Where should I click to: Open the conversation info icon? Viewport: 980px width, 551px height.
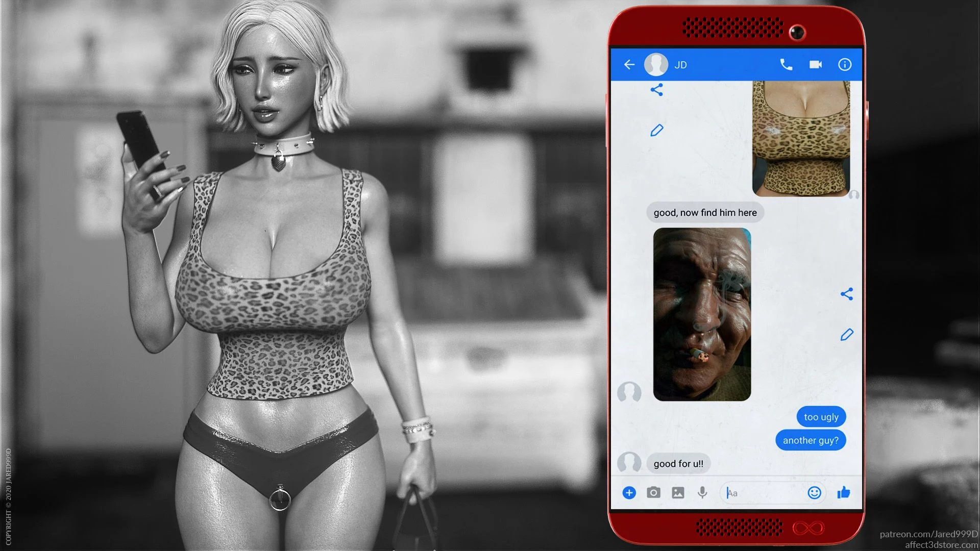click(x=845, y=65)
